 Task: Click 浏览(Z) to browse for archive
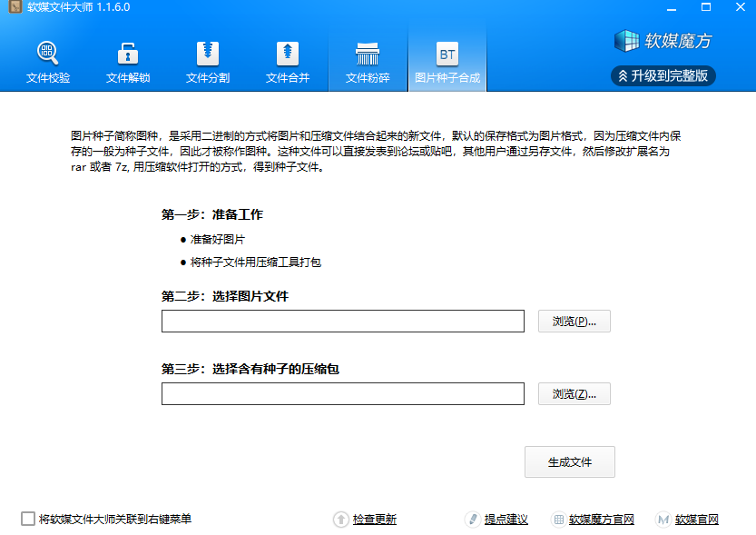pyautogui.click(x=574, y=394)
